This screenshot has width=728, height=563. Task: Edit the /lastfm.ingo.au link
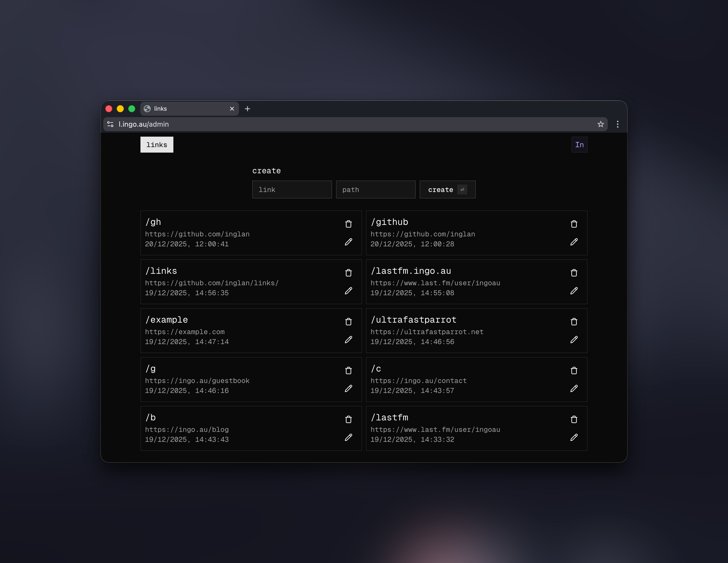point(574,291)
